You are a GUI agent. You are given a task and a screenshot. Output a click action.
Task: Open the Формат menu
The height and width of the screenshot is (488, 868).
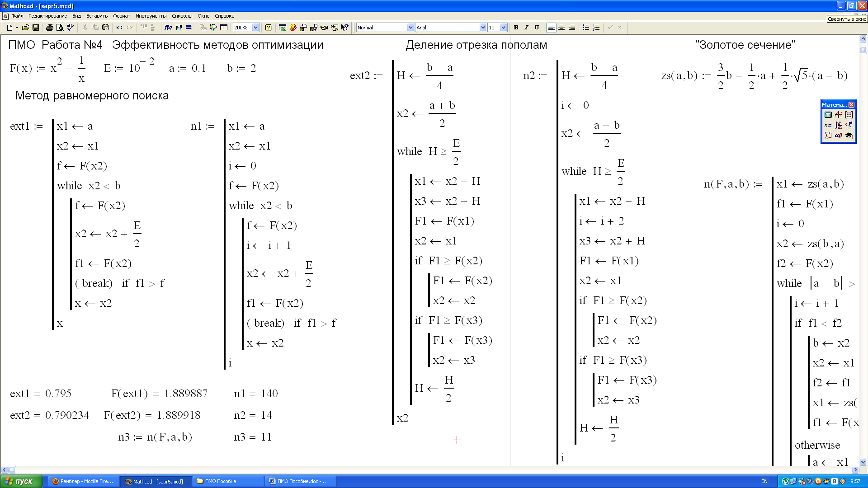[x=122, y=16]
